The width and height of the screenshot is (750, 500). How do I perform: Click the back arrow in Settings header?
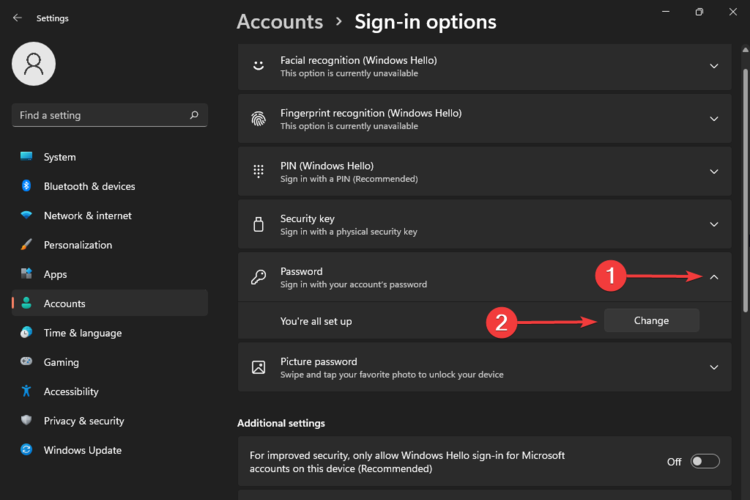pos(17,18)
